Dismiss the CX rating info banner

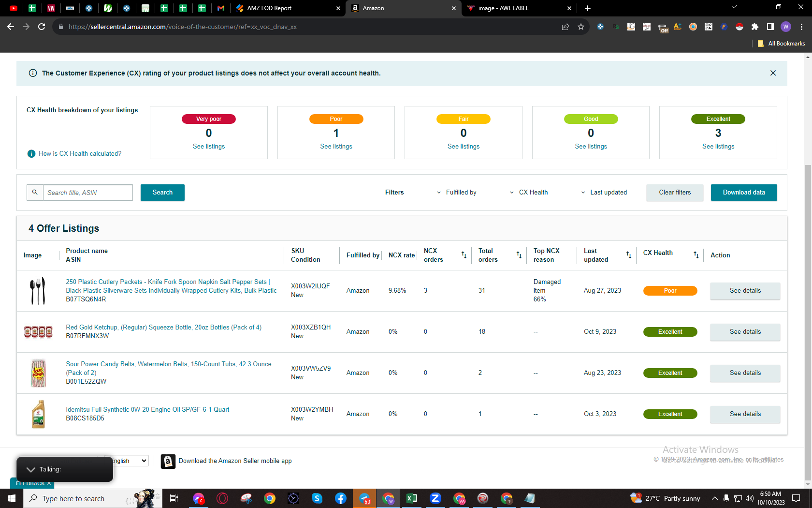pyautogui.click(x=773, y=73)
